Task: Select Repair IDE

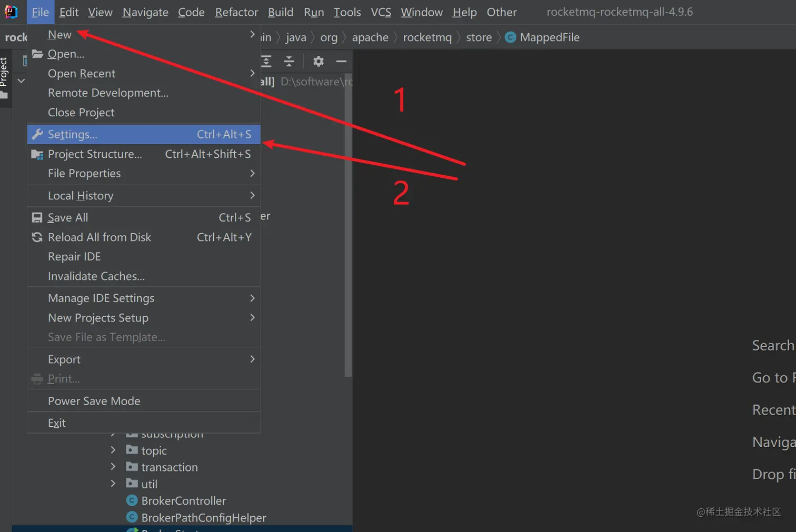Action: [144, 257]
